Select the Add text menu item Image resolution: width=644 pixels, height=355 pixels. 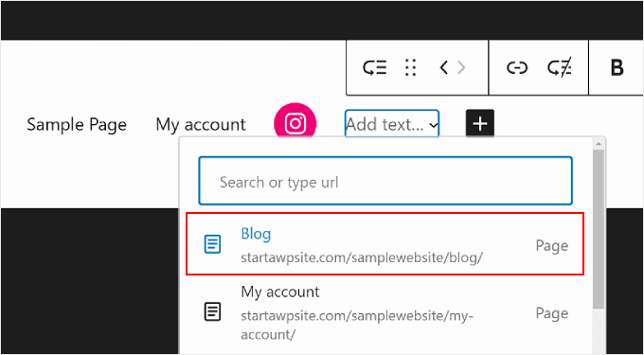click(392, 123)
